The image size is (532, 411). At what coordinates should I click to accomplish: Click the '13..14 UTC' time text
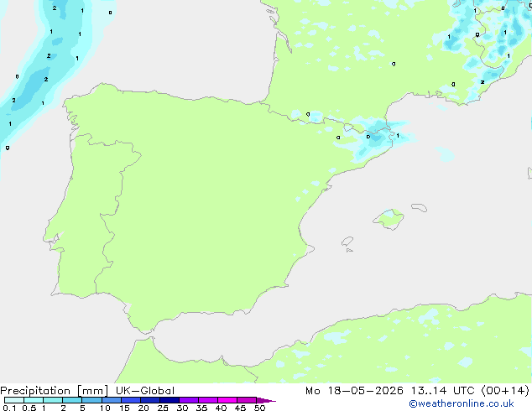443,391
